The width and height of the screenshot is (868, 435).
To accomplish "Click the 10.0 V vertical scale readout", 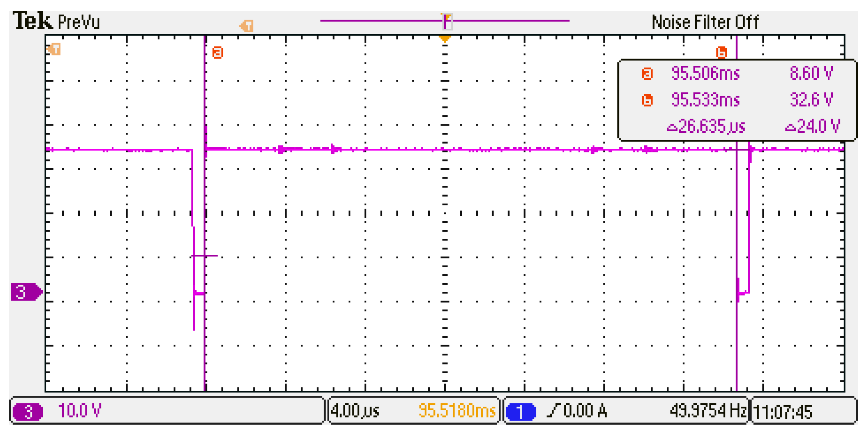I will pyautogui.click(x=80, y=411).
